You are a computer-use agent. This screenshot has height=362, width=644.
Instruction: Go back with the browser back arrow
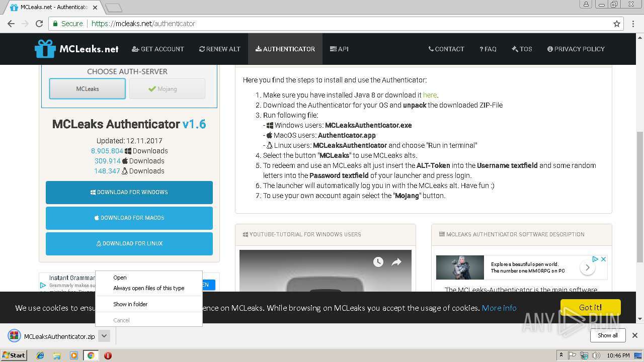click(10, 24)
